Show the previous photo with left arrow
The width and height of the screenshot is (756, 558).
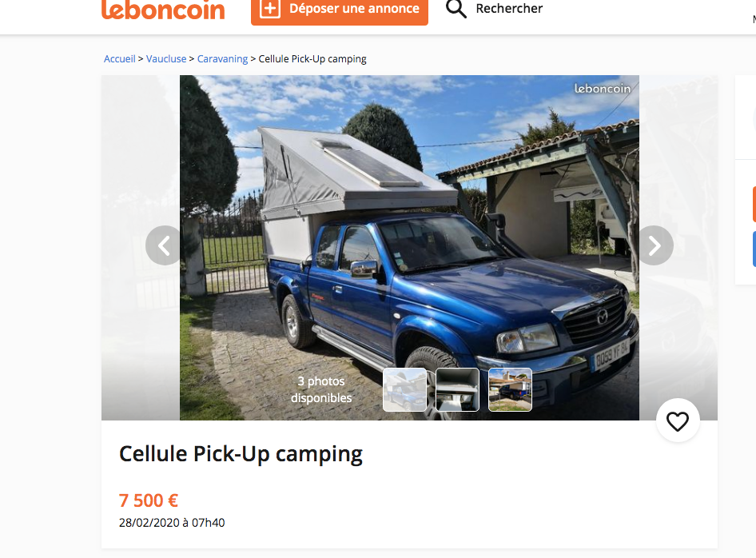coord(165,245)
